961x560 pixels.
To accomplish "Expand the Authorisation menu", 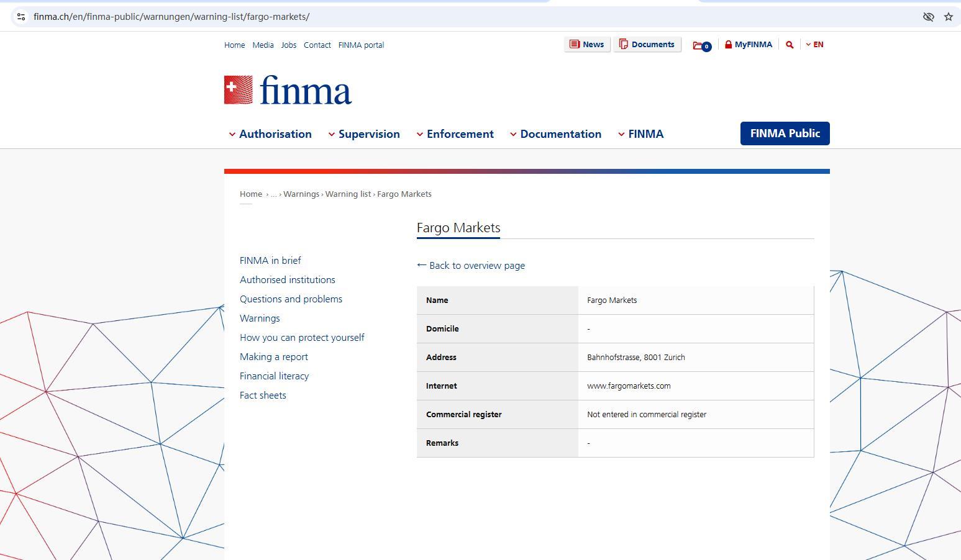I will point(270,134).
